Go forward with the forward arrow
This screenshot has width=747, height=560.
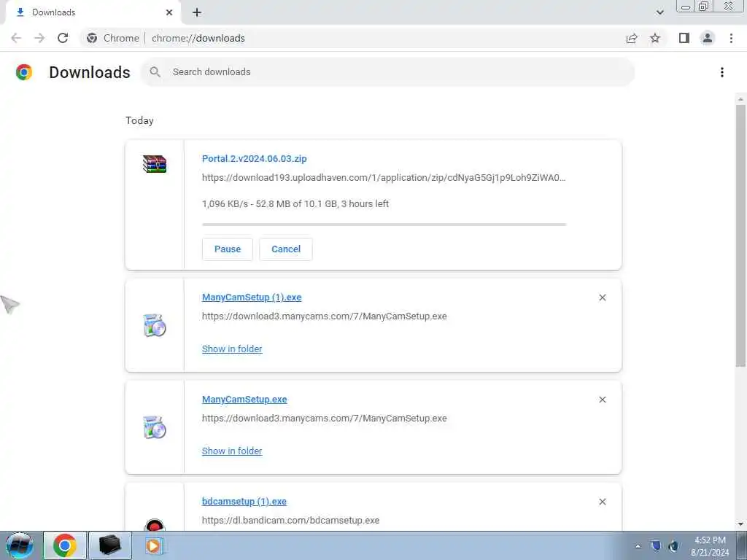[39, 38]
